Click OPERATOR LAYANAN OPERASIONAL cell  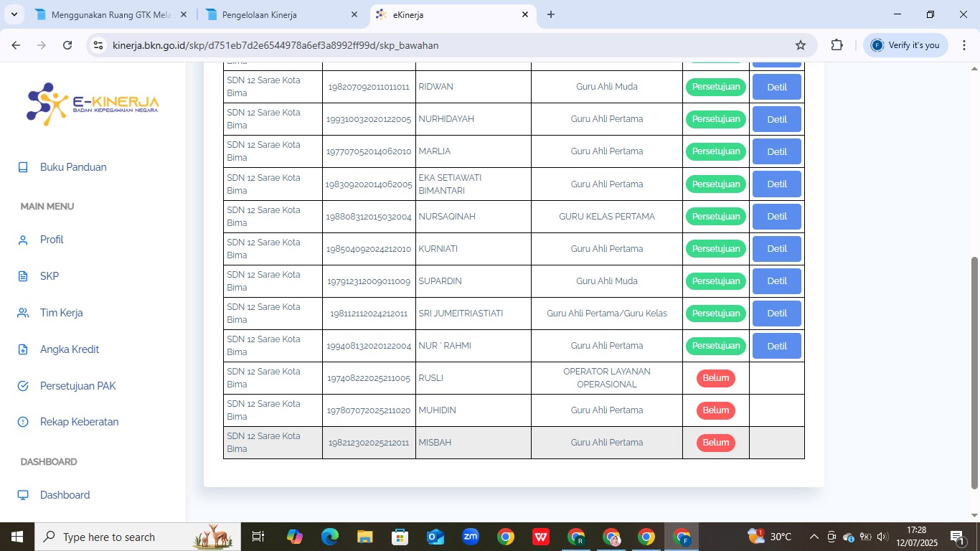(x=607, y=378)
